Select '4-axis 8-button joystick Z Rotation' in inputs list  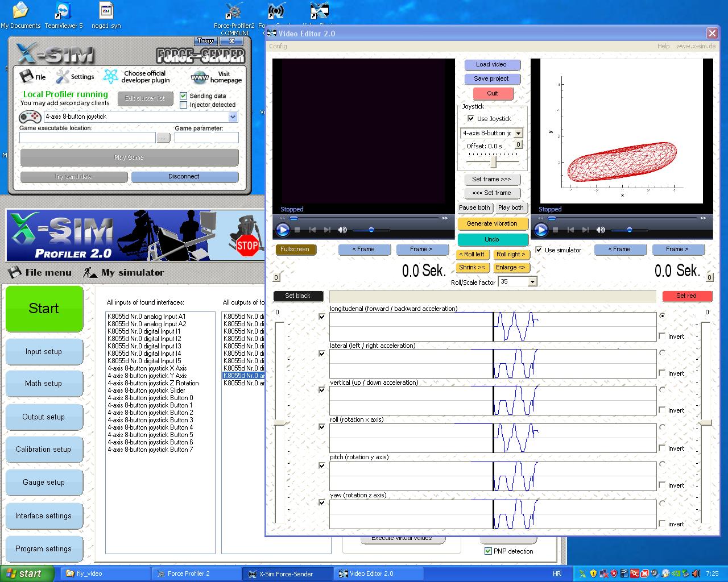(153, 383)
